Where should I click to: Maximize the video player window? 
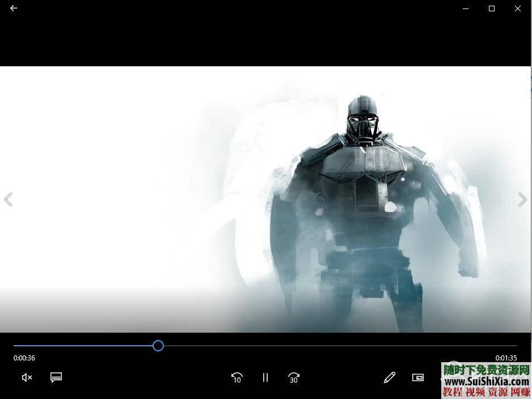point(492,9)
